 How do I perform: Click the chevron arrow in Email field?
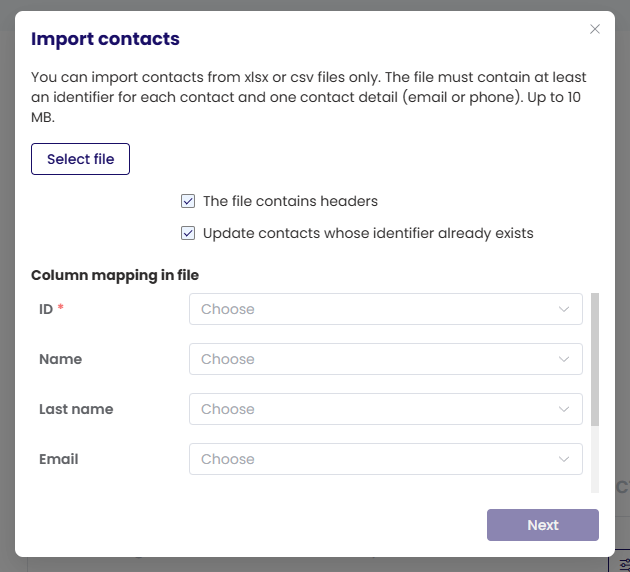(564, 459)
